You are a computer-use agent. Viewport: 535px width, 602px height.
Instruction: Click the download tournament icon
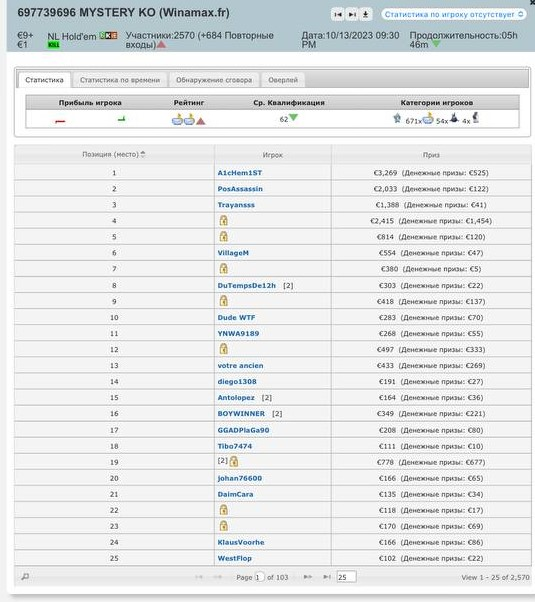pyautogui.click(x=366, y=15)
